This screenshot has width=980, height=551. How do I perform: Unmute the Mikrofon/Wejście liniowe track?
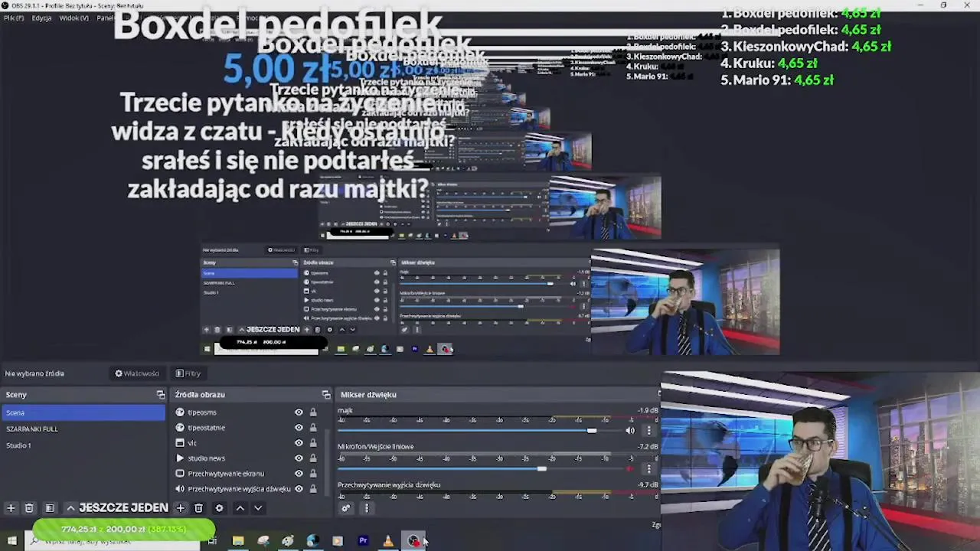(x=630, y=468)
